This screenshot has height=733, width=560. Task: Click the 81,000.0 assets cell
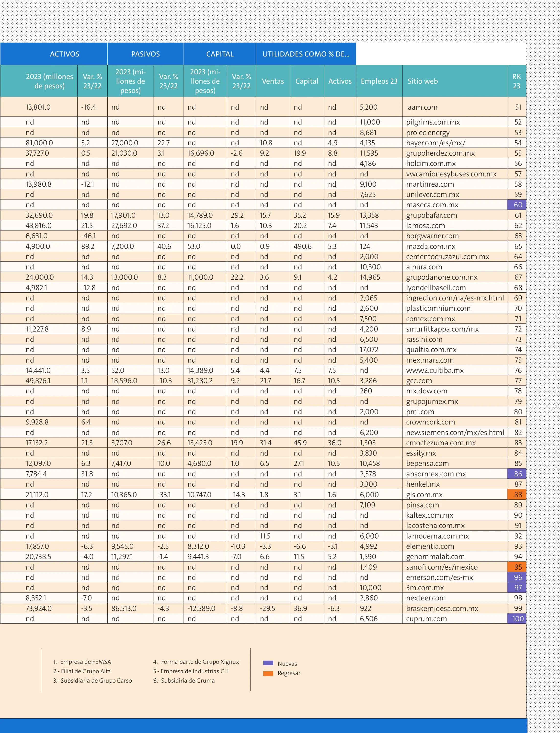39,143
